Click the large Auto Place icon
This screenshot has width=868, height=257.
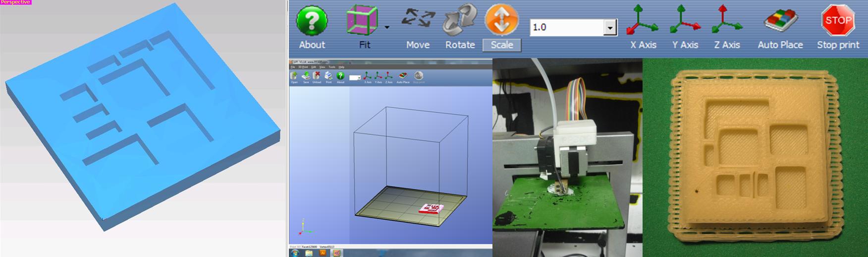[x=780, y=21]
